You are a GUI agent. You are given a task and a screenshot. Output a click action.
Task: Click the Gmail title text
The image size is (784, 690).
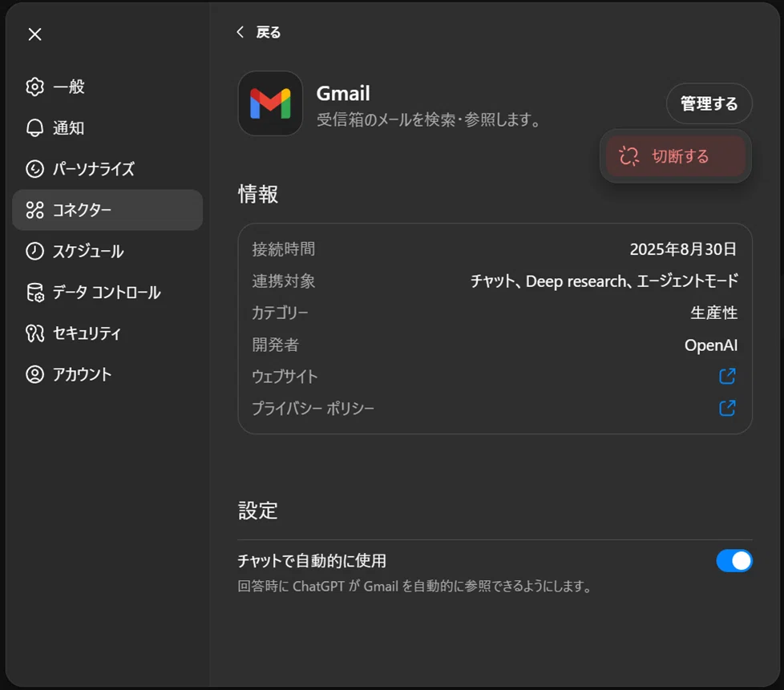click(x=343, y=94)
